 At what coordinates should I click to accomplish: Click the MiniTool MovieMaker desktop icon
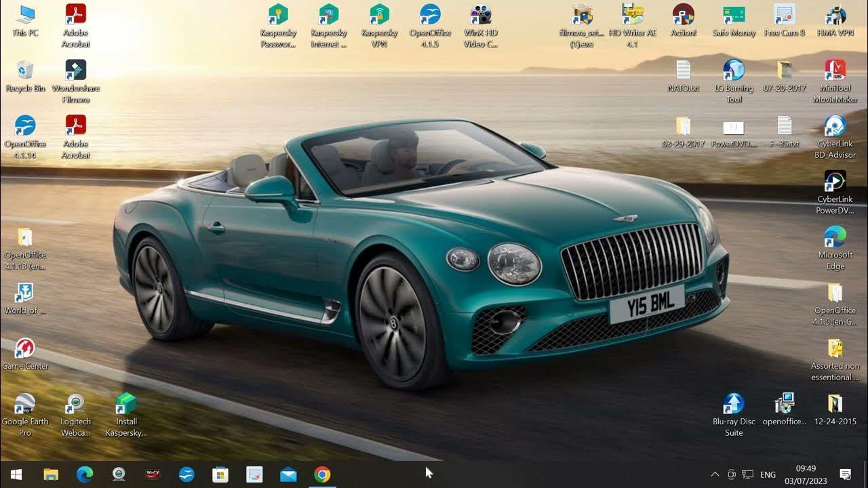click(835, 71)
